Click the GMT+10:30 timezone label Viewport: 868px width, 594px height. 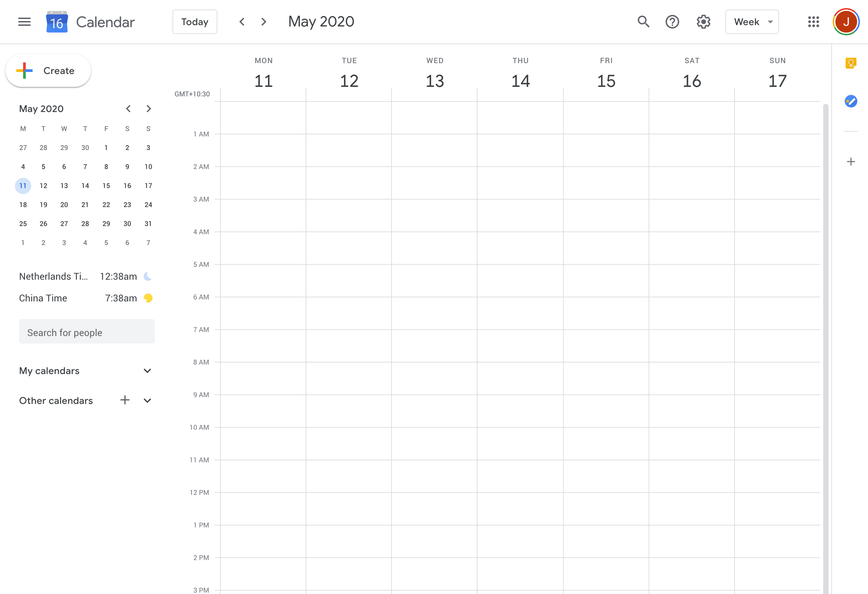tap(192, 94)
